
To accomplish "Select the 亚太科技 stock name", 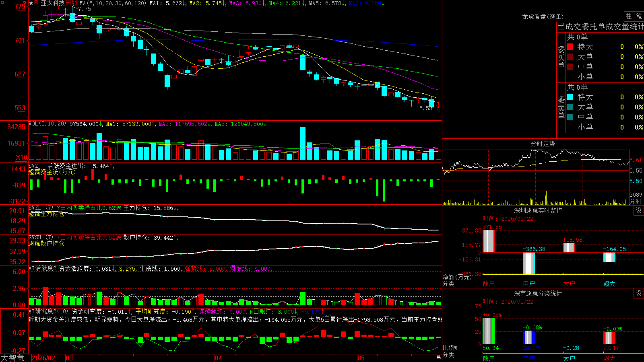I will pyautogui.click(x=52, y=3).
